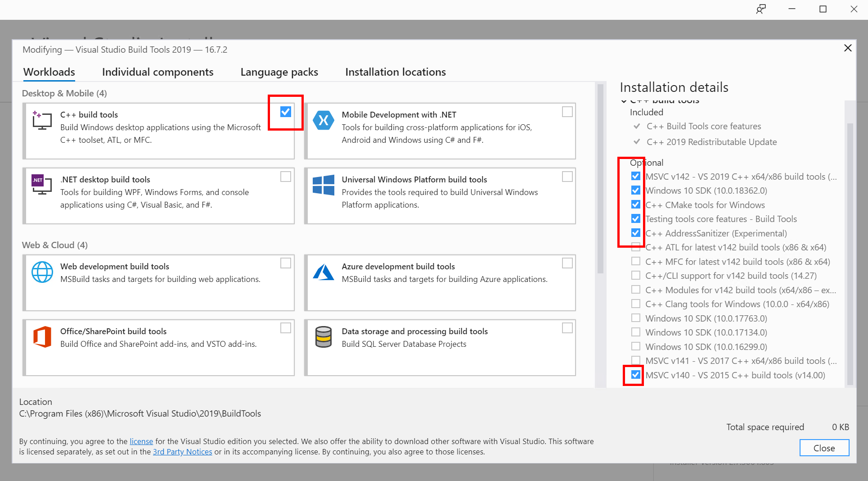The width and height of the screenshot is (868, 481).
Task: Click the Web & Cloud (4) heading
Action: tap(55, 245)
